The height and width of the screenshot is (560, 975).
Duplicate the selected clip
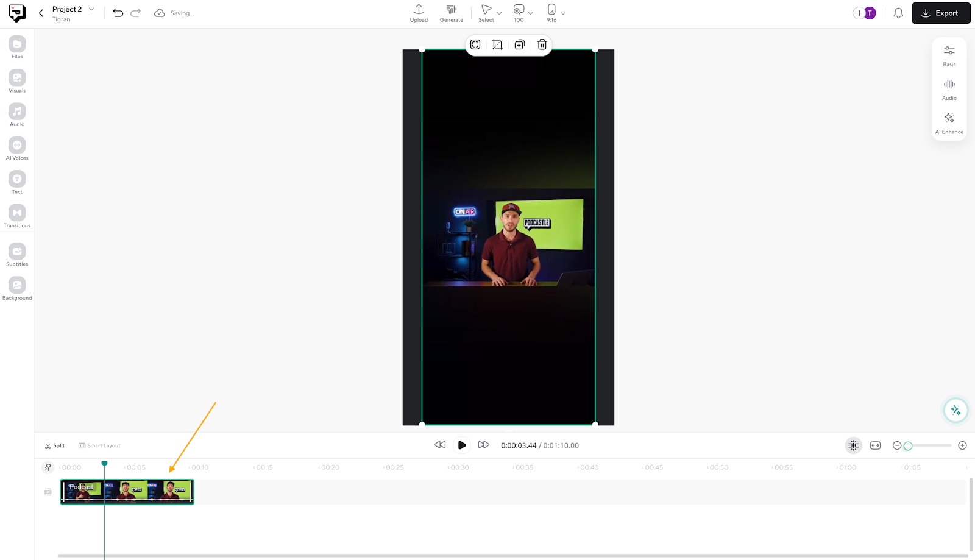(520, 44)
